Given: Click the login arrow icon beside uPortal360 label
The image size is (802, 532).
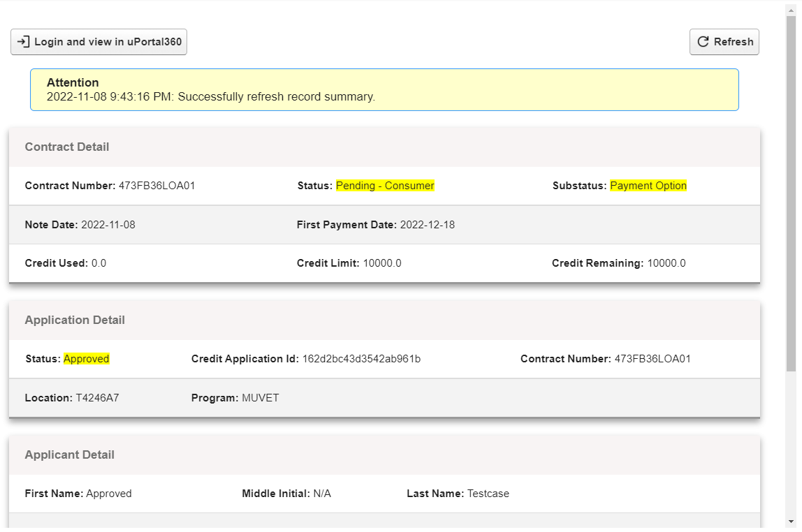Looking at the screenshot, I should click(23, 41).
